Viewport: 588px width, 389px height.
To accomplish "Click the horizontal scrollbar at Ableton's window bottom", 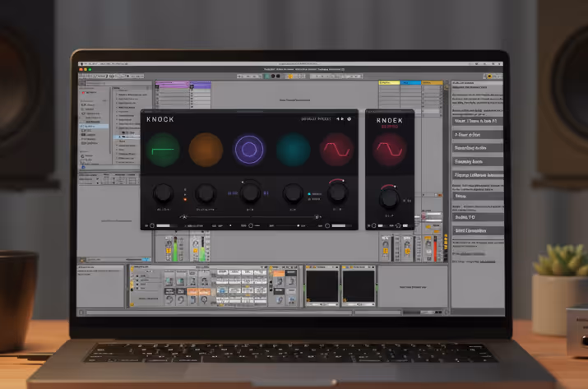I will (219, 312).
